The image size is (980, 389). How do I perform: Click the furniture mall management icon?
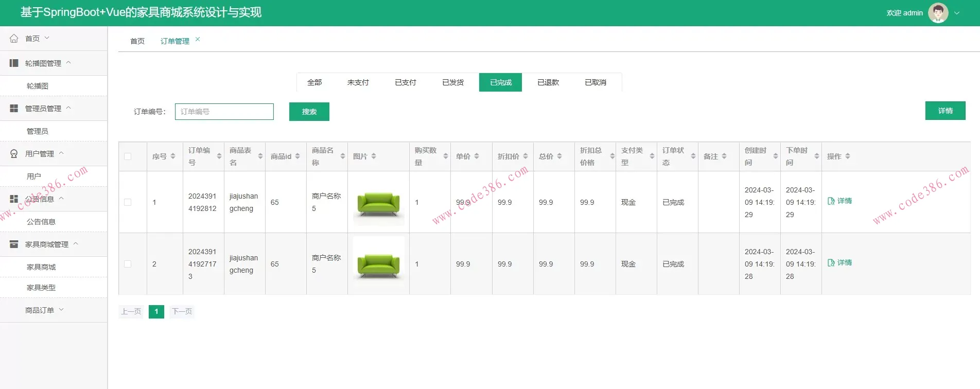14,244
